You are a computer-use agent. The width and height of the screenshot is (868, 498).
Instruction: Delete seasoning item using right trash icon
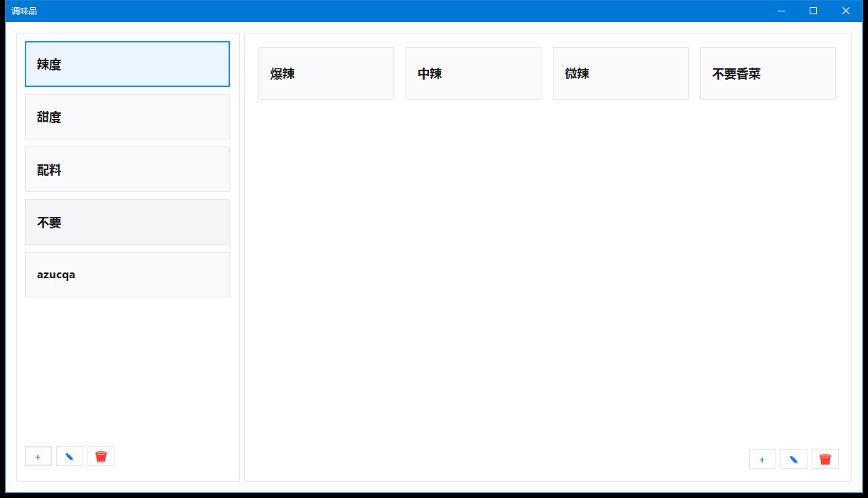tap(825, 459)
